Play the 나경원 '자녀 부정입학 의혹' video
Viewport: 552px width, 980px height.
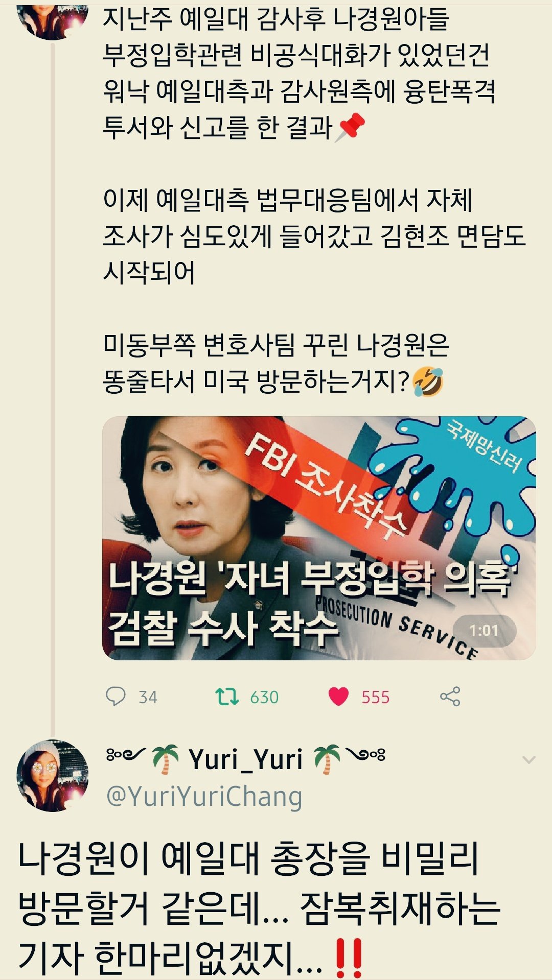(x=319, y=538)
